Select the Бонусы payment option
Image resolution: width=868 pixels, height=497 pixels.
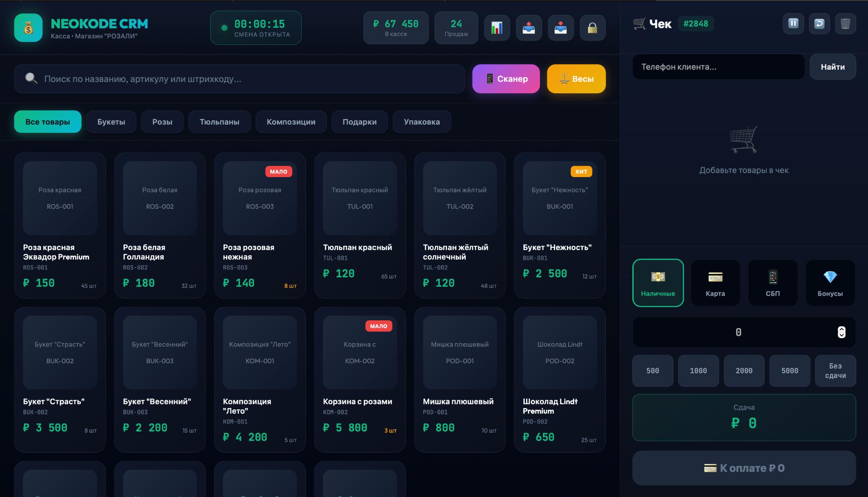pos(830,283)
